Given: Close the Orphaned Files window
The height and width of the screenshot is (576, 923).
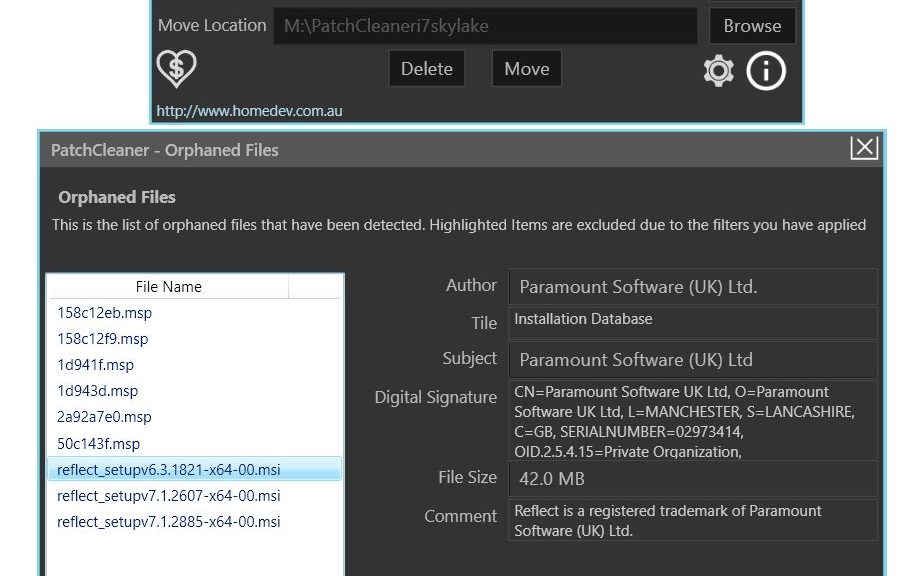Looking at the screenshot, I should tap(864, 148).
